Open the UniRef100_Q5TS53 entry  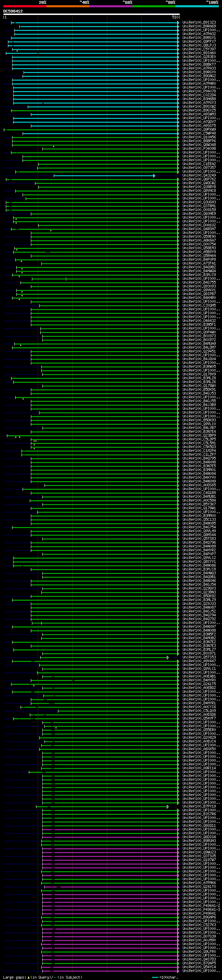(x=199, y=657)
